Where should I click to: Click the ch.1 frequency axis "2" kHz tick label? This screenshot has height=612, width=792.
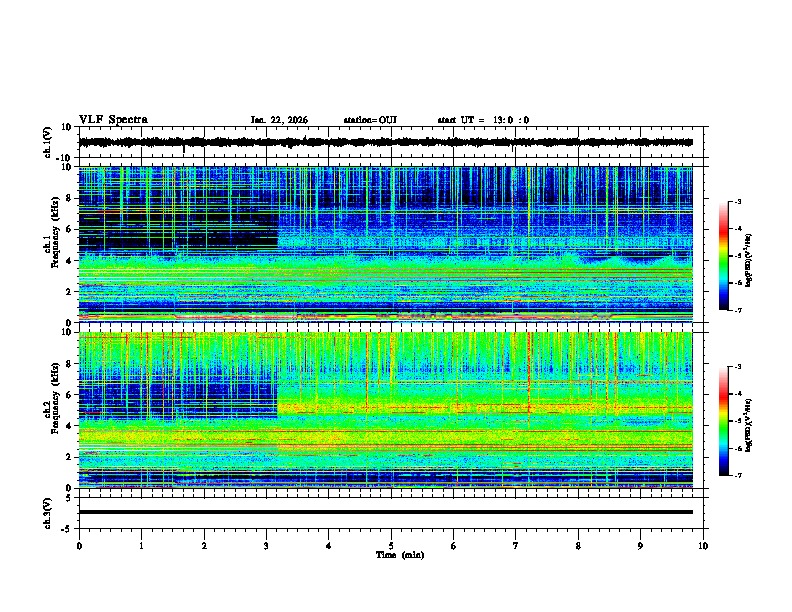(69, 291)
